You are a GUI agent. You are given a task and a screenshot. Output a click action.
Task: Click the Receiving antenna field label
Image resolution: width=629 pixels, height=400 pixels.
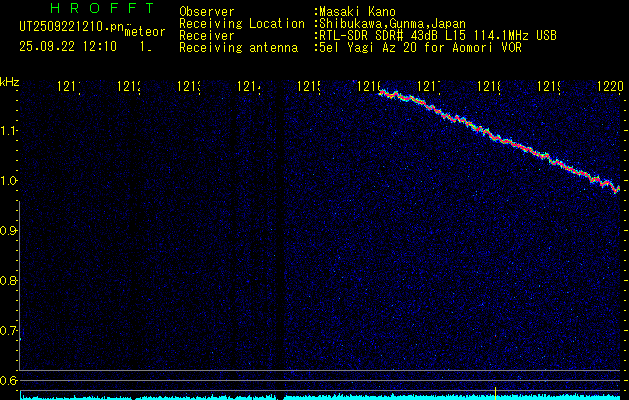coord(238,47)
